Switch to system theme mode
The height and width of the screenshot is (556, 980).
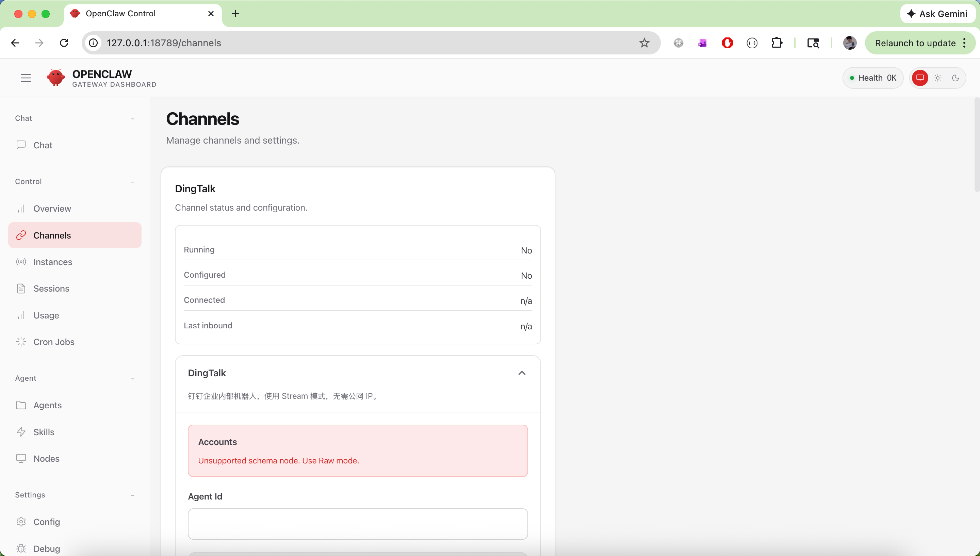(x=920, y=78)
